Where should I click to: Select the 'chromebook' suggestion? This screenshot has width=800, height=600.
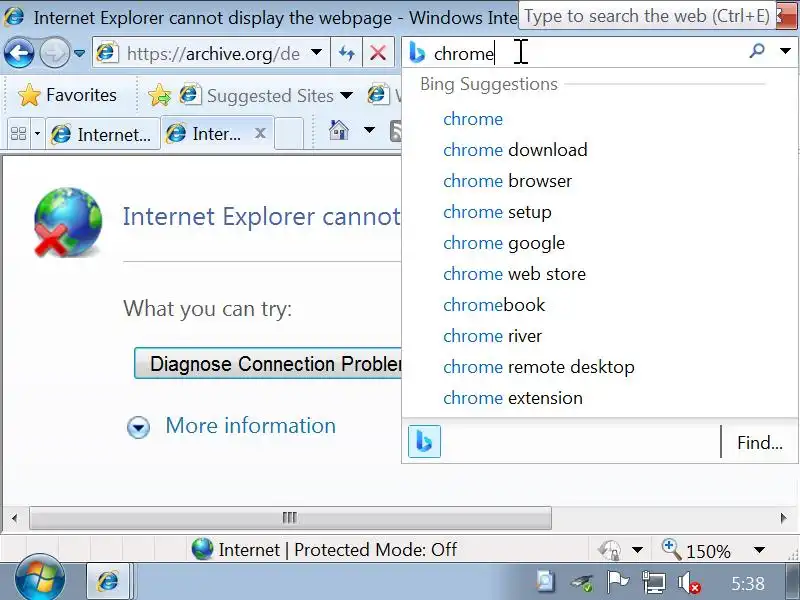click(x=494, y=305)
